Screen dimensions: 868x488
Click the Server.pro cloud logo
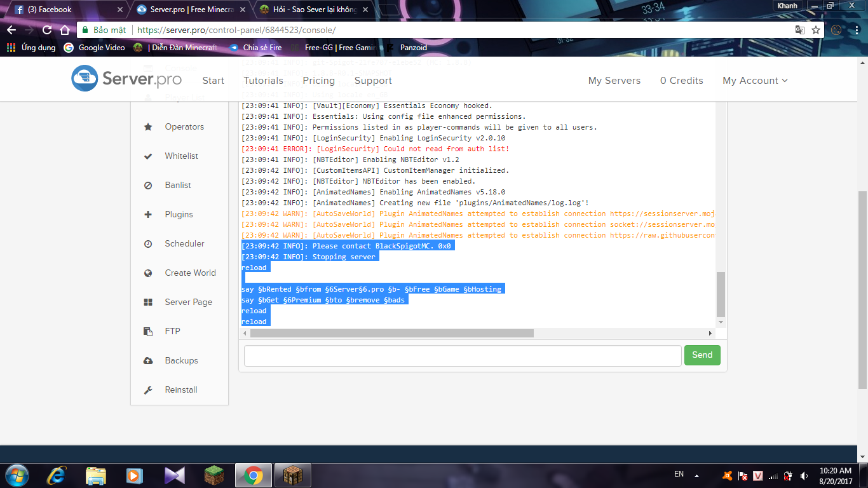[85, 78]
